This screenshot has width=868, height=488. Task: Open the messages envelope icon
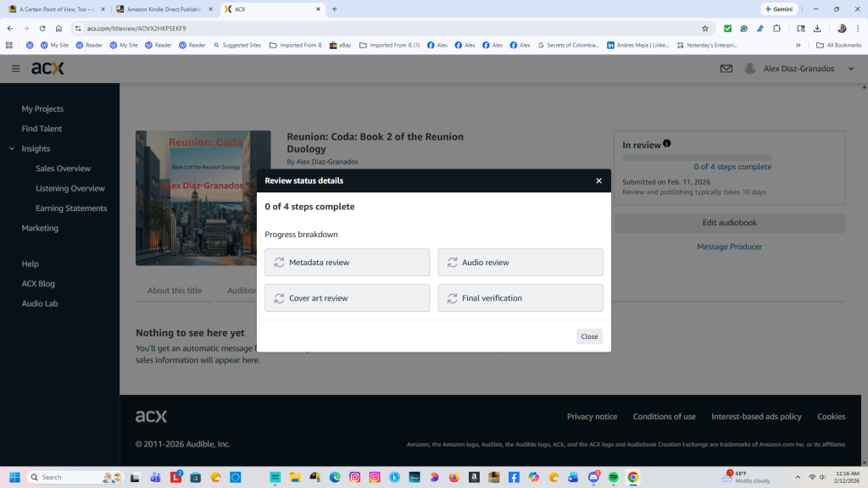coord(726,69)
